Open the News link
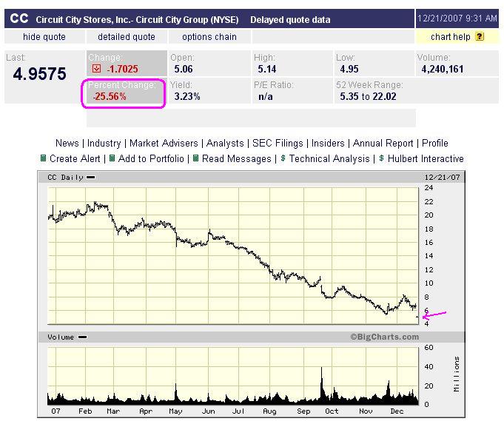 (67, 143)
